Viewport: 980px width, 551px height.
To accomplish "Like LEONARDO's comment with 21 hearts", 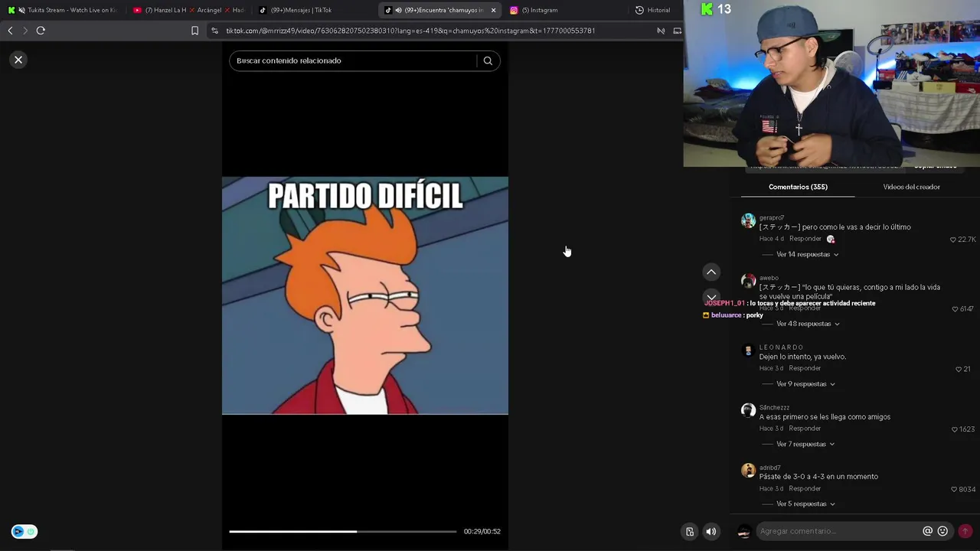I will [959, 370].
